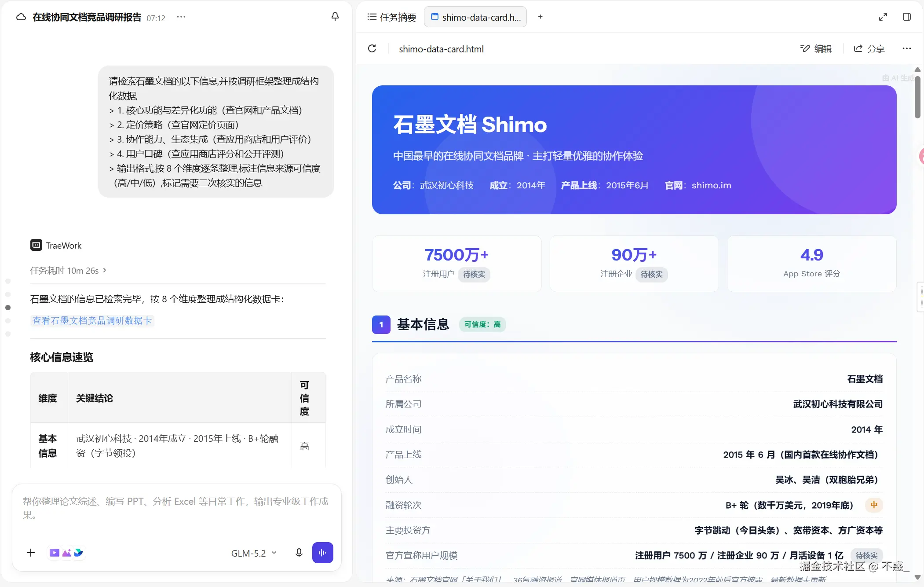Image resolution: width=924 pixels, height=587 pixels.
Task: Click the cloud icon beside the chat title
Action: pos(21,17)
